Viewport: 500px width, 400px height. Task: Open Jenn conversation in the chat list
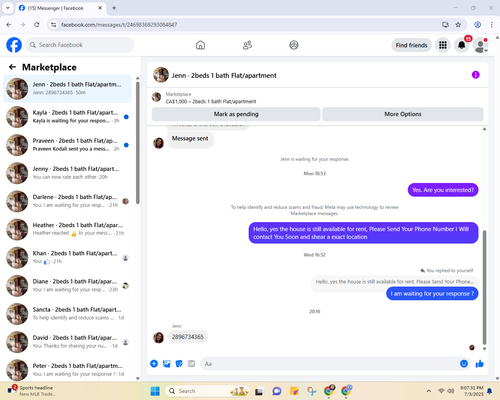pyautogui.click(x=67, y=89)
